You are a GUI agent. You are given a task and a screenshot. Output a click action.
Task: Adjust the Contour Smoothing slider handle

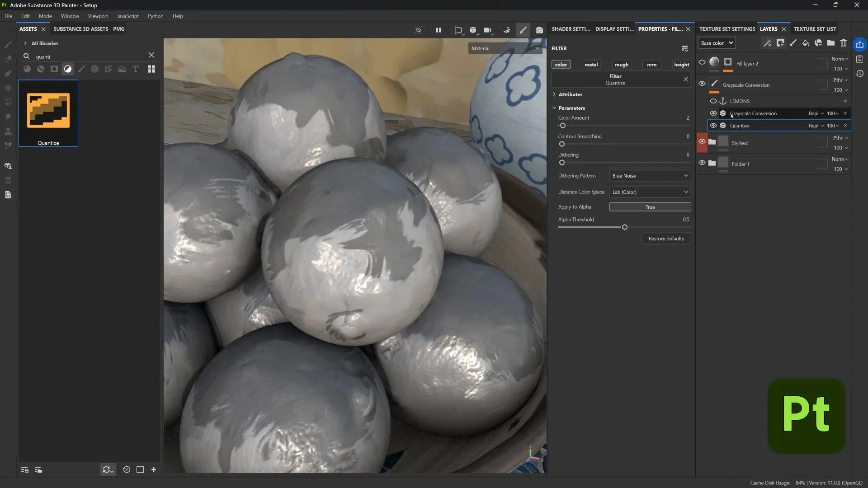[562, 144]
